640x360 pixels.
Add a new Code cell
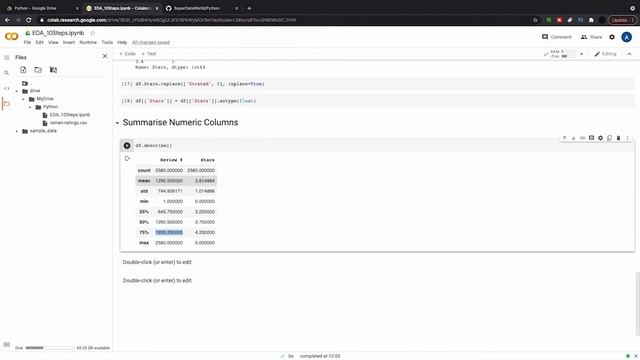pos(127,54)
